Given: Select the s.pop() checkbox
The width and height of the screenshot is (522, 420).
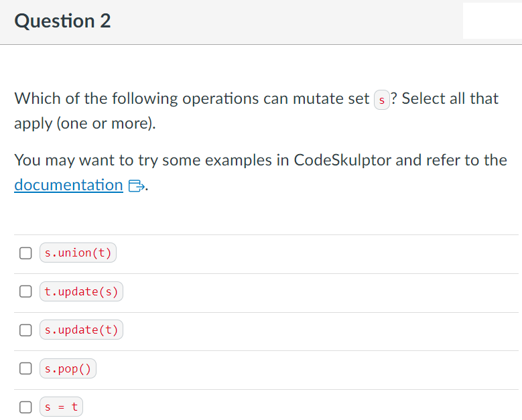Looking at the screenshot, I should tap(25, 368).
